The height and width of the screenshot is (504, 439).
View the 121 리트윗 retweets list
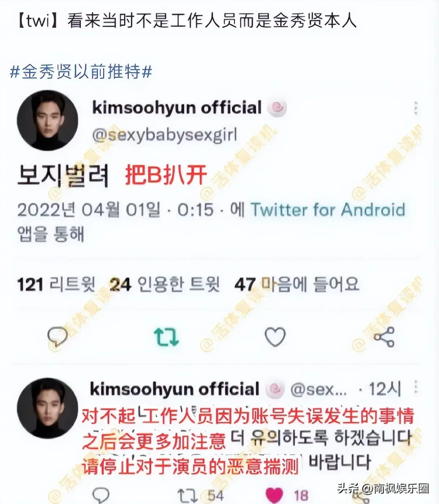click(x=56, y=284)
